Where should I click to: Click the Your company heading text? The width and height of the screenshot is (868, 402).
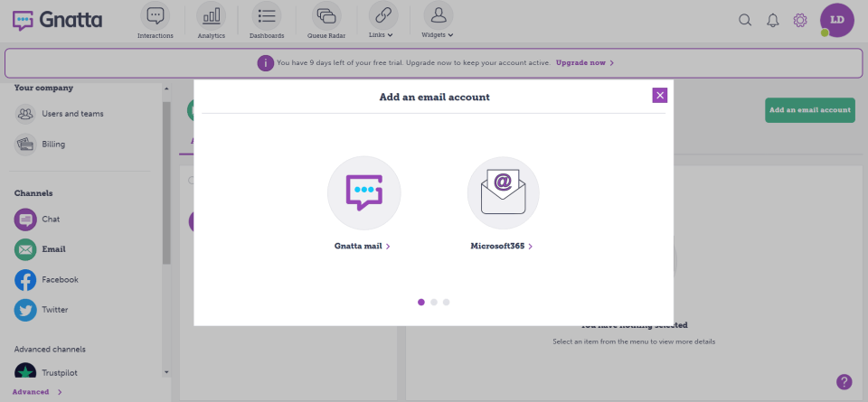click(43, 88)
